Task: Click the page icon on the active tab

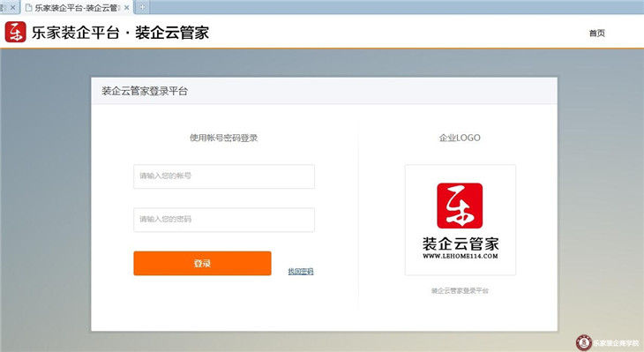Action: click(x=29, y=7)
